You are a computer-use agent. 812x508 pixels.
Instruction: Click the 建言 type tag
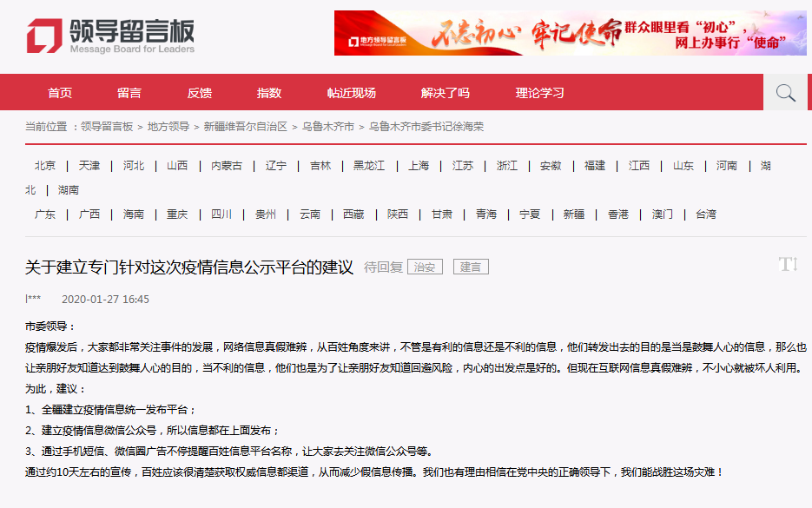click(471, 267)
